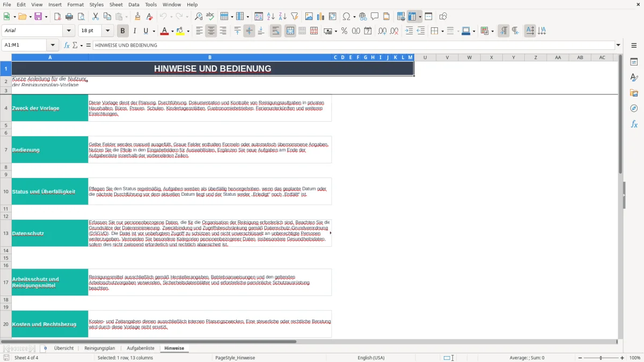The height and width of the screenshot is (362, 644).
Task: Apply the yellow background color
Action: point(180,31)
